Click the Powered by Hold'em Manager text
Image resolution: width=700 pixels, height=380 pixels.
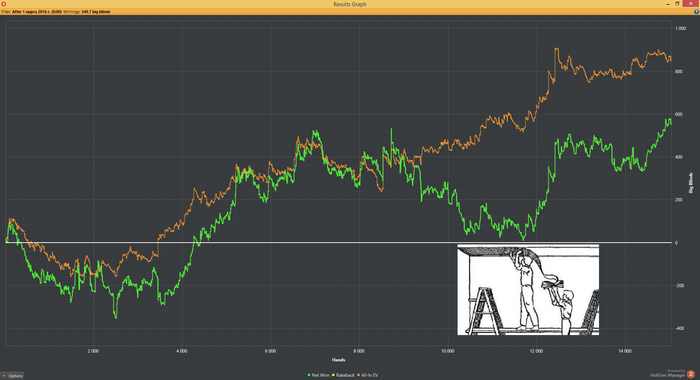[668, 373]
